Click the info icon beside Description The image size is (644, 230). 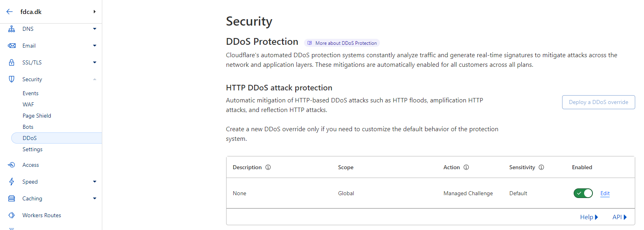point(268,167)
